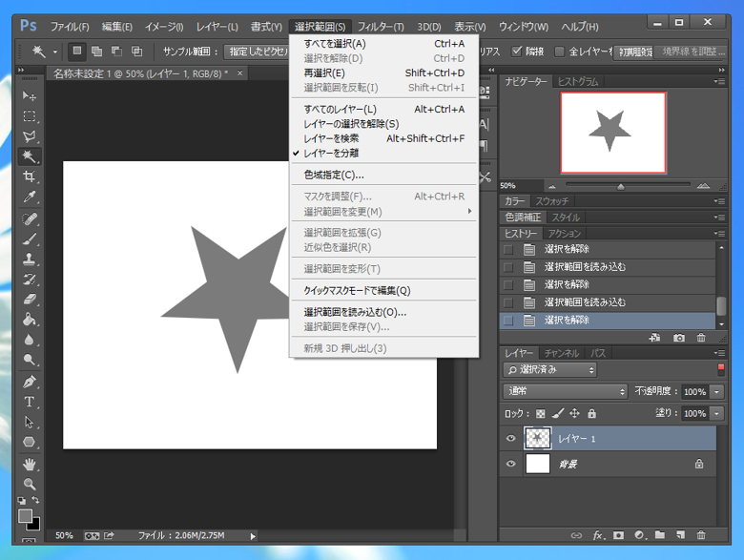This screenshot has height=560, width=744.
Task: Open Navigator panel flyout menu
Action: coord(719,82)
